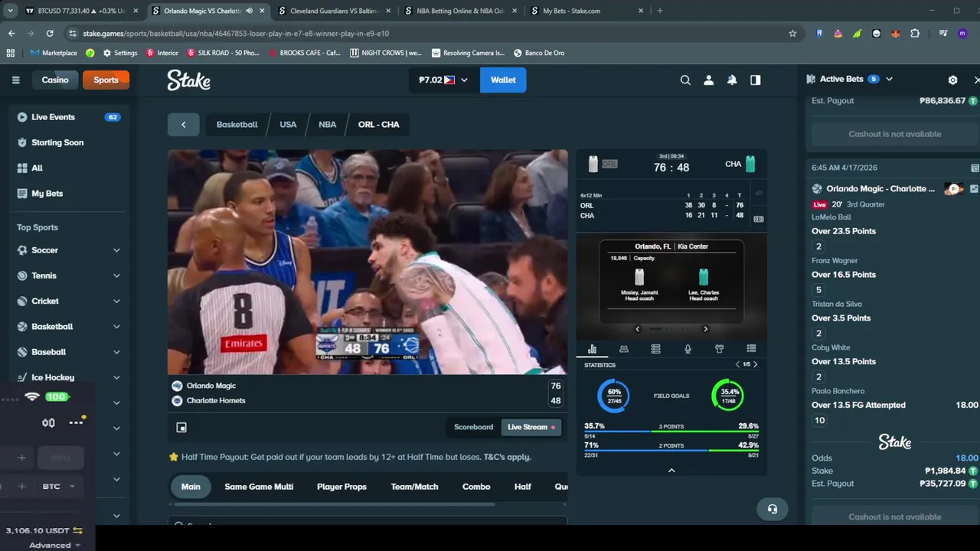Open three-dots menu in overlay widget
The height and width of the screenshot is (551, 980).
pyautogui.click(x=76, y=422)
